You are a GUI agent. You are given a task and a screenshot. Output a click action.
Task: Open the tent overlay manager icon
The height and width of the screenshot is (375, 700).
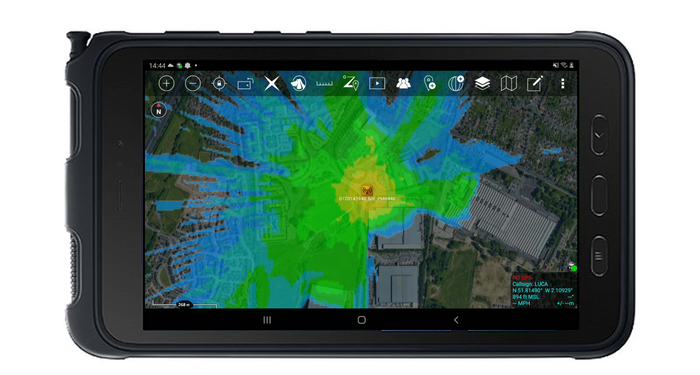(x=298, y=83)
